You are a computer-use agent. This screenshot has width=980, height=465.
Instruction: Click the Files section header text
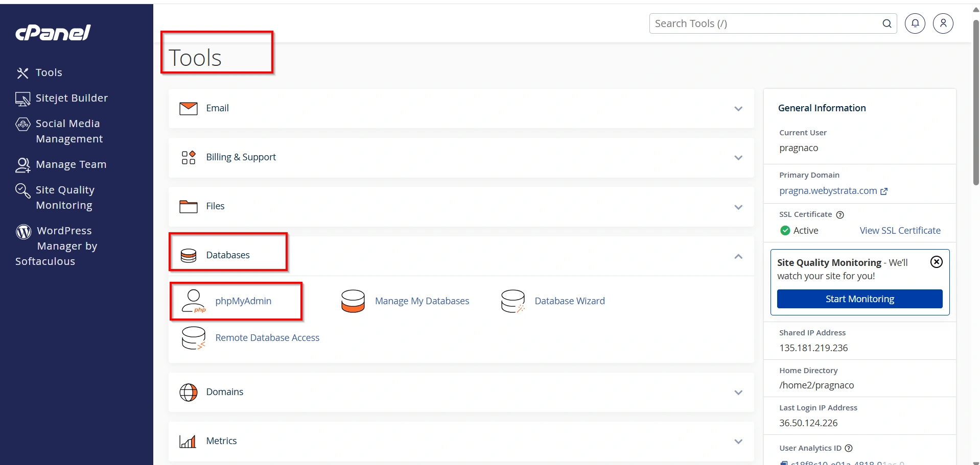point(215,206)
